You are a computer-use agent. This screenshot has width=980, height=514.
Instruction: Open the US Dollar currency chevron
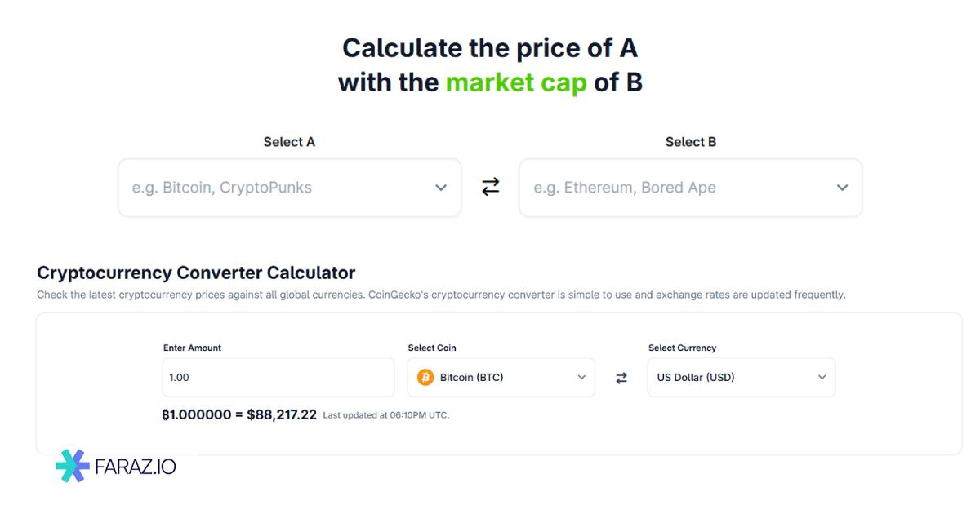tap(822, 378)
